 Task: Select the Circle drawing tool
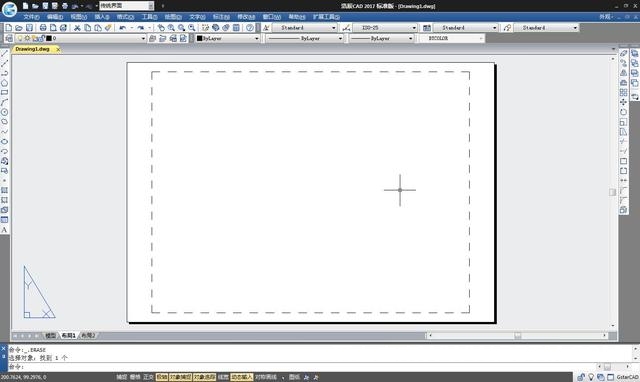4,112
